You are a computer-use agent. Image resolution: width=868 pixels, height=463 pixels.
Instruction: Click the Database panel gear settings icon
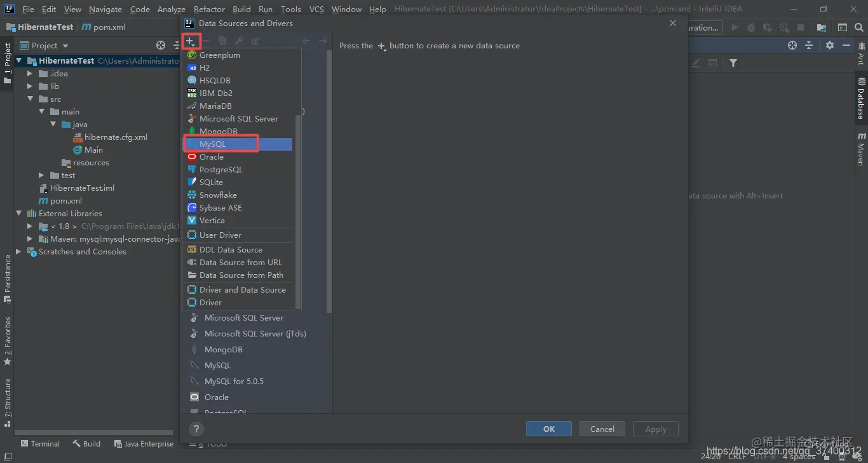click(830, 45)
